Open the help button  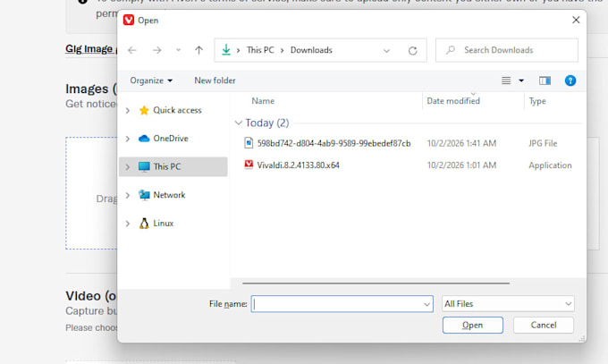point(570,80)
